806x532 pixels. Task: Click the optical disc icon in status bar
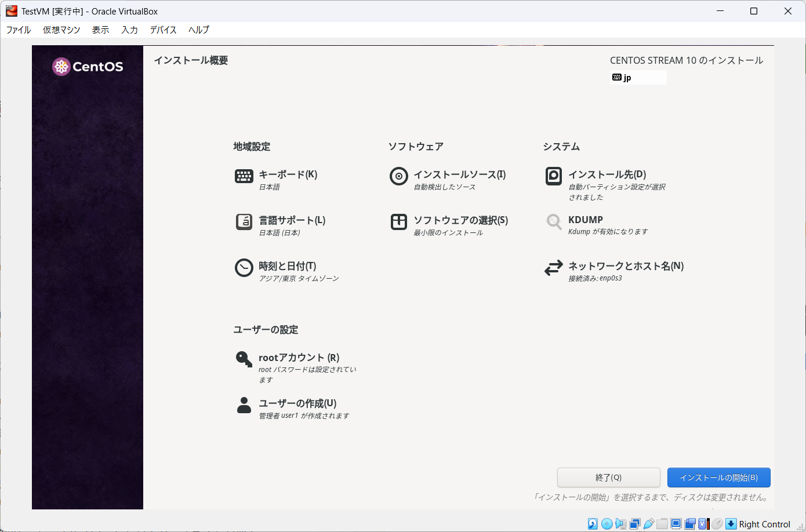coord(607,524)
